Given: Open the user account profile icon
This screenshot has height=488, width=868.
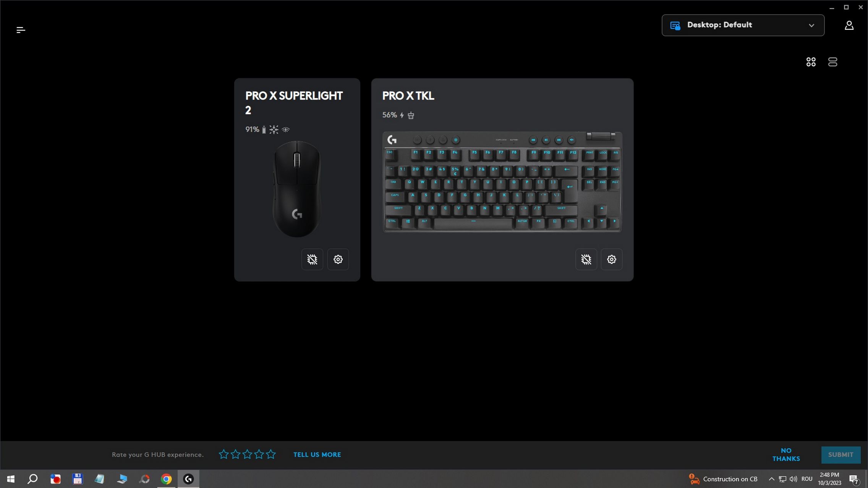Looking at the screenshot, I should [849, 25].
